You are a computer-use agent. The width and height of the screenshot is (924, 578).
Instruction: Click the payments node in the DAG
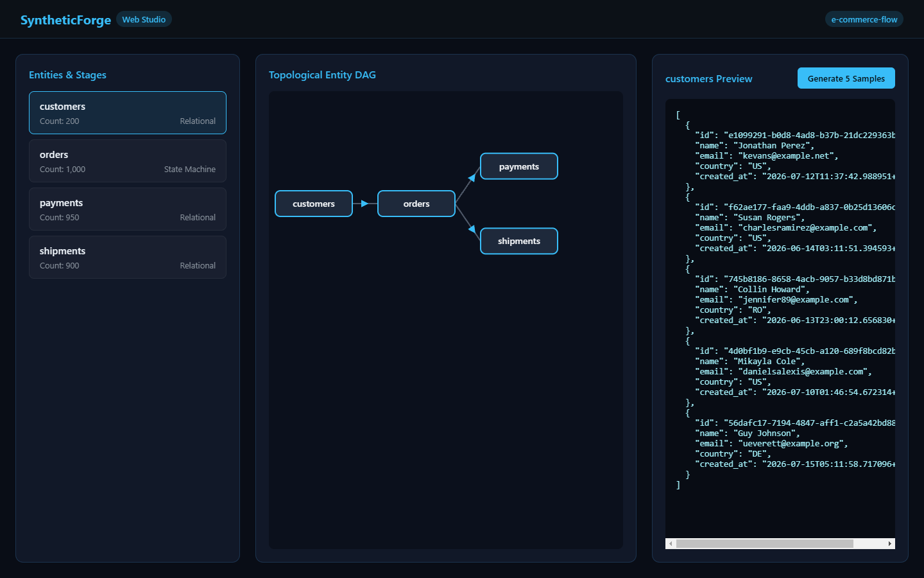[x=519, y=166]
